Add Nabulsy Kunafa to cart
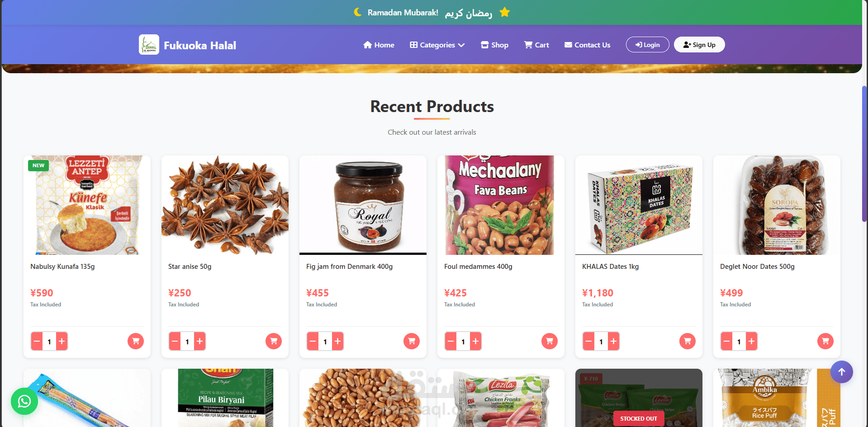 click(136, 341)
